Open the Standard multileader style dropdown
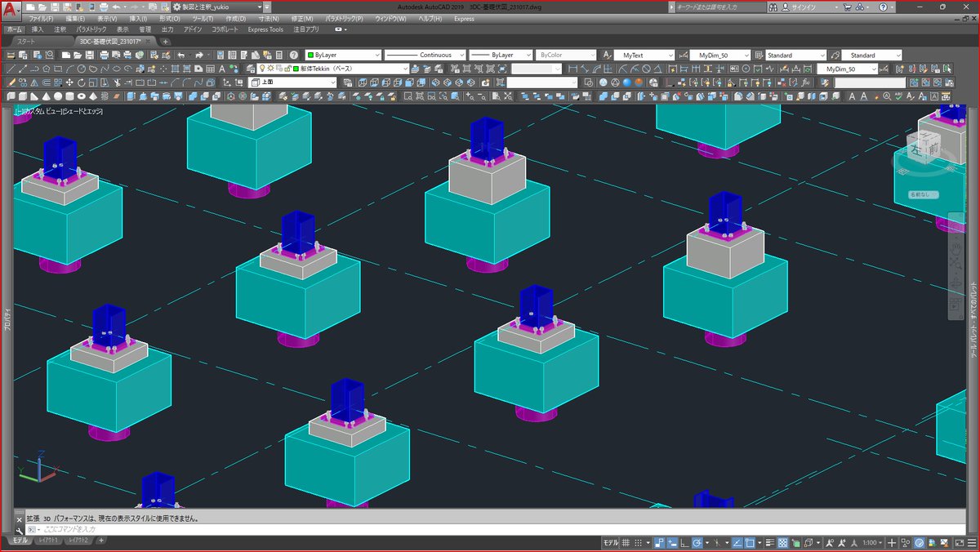The height and width of the screenshot is (552, 980). click(871, 55)
